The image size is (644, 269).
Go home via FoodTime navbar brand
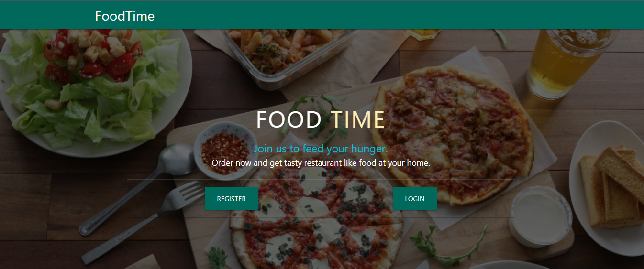point(125,16)
